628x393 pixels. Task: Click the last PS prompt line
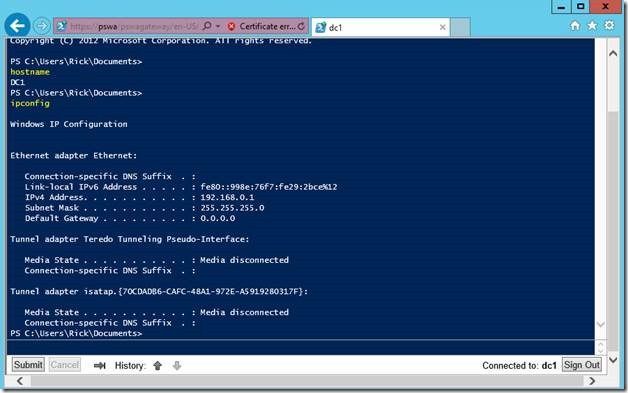pyautogui.click(x=76, y=333)
